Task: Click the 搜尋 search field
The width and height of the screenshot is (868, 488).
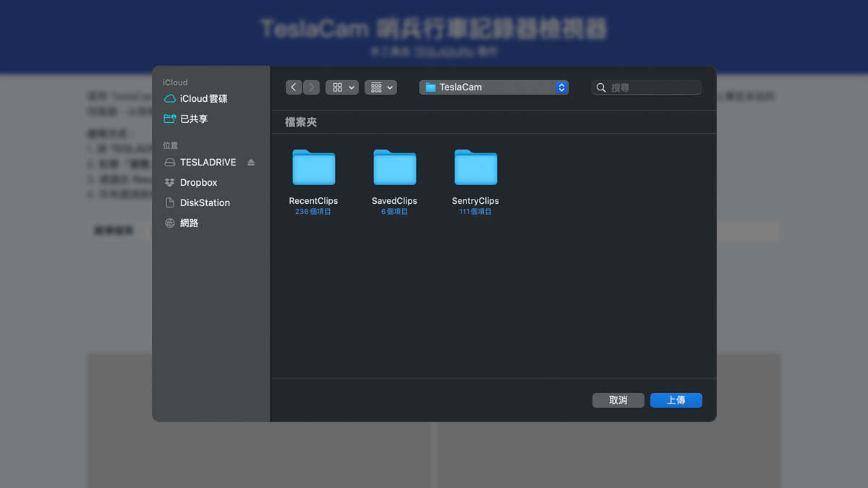Action: pyautogui.click(x=647, y=87)
